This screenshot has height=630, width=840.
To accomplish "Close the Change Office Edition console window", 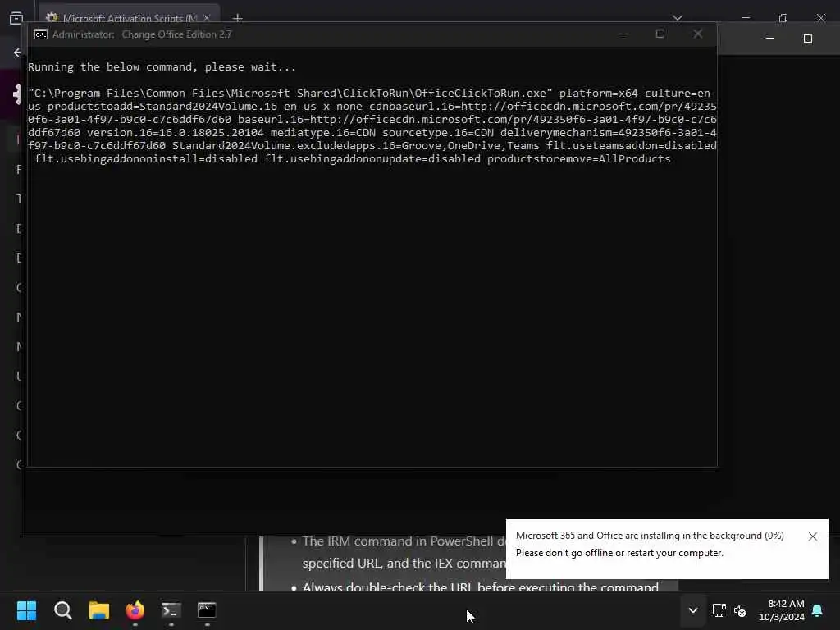I will click(x=697, y=34).
